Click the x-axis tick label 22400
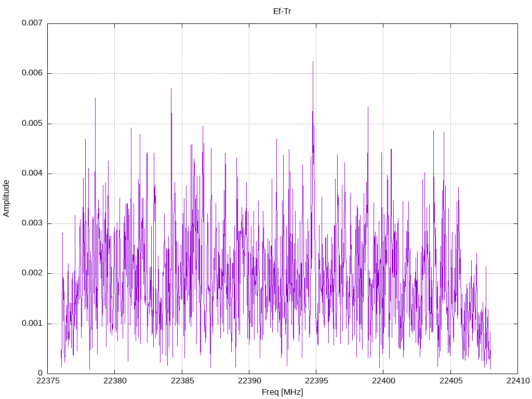The height and width of the screenshot is (399, 532). coord(383,381)
